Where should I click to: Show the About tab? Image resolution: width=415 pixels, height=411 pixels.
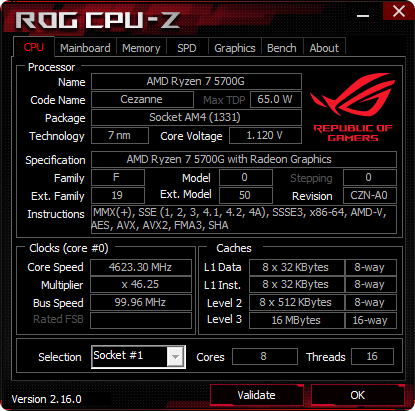[324, 48]
